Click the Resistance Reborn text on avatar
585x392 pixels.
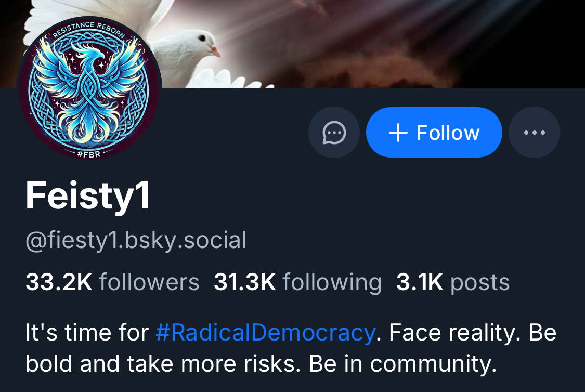click(x=89, y=28)
